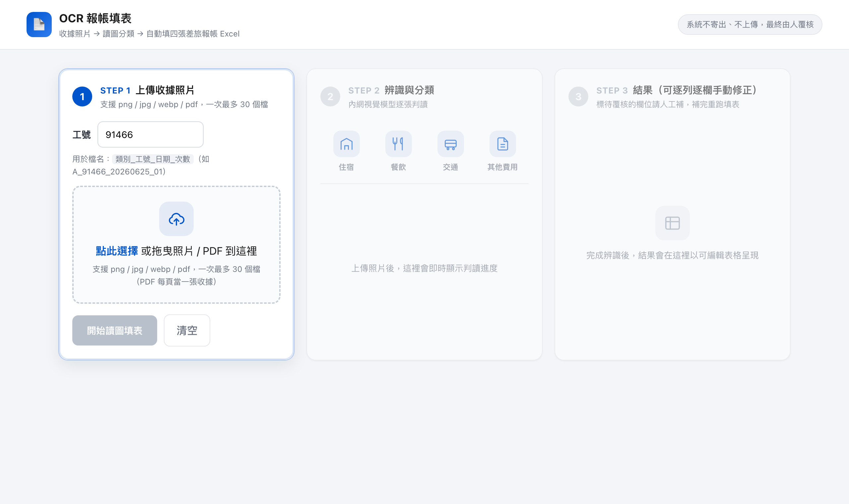
Task: Click the (PDF 每頁當一張收據) hint text
Action: pyautogui.click(x=176, y=282)
